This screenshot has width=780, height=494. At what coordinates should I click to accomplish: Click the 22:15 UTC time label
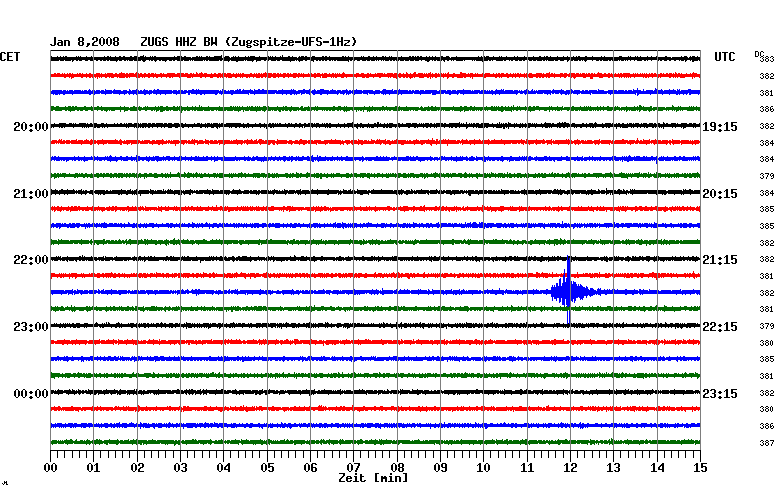[720, 327]
